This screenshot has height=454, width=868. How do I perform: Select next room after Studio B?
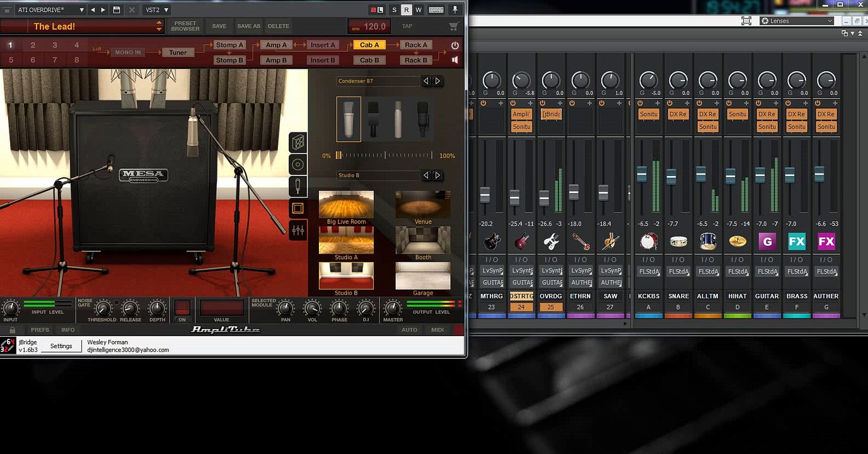click(x=437, y=175)
